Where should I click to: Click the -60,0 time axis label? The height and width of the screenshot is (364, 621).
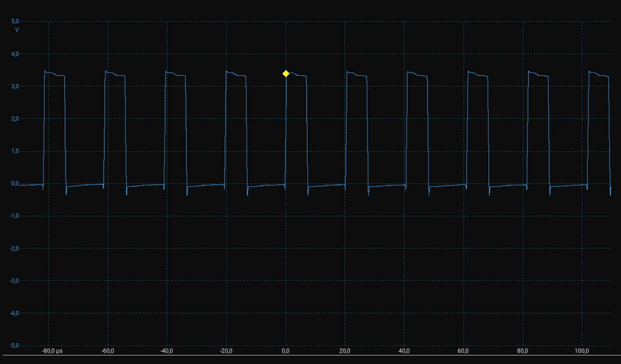point(108,351)
